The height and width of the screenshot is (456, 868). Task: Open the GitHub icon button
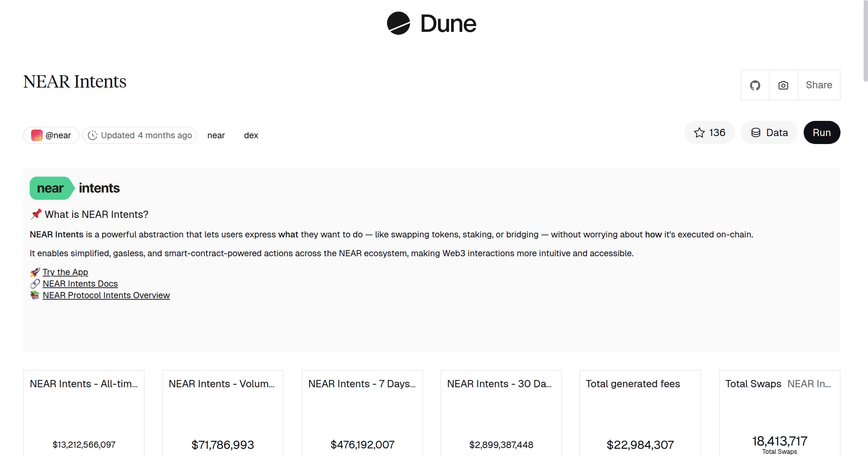(755, 85)
